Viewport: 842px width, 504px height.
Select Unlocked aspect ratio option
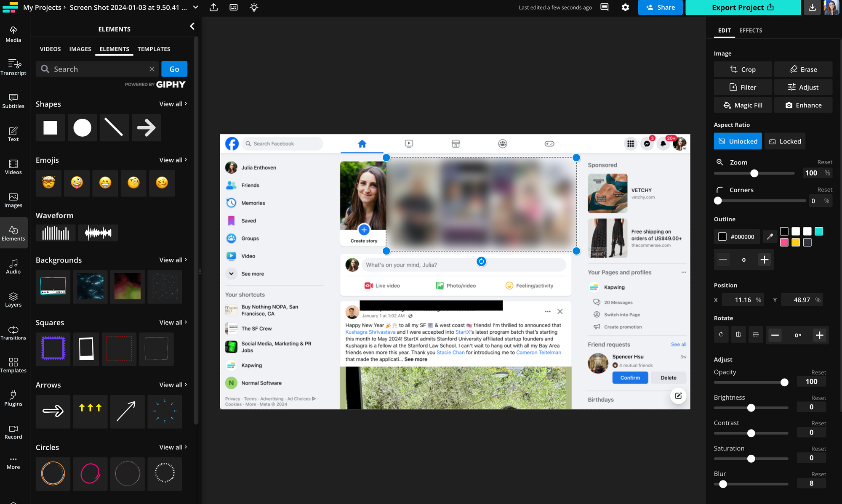(738, 141)
